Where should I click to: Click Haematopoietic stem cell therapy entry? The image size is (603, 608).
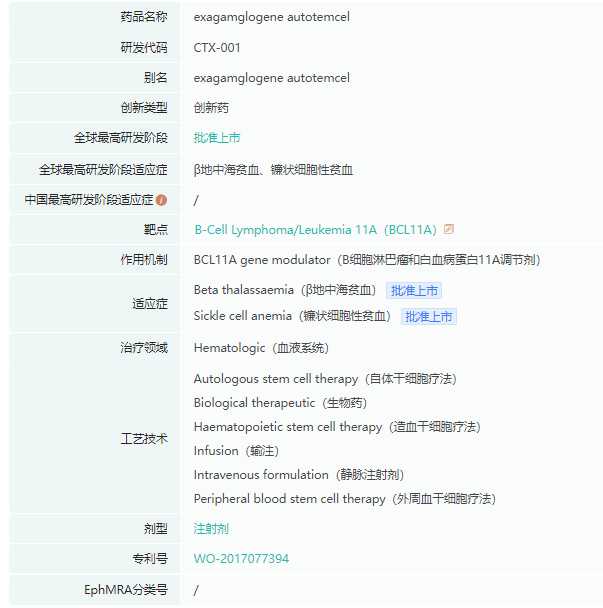[337, 427]
